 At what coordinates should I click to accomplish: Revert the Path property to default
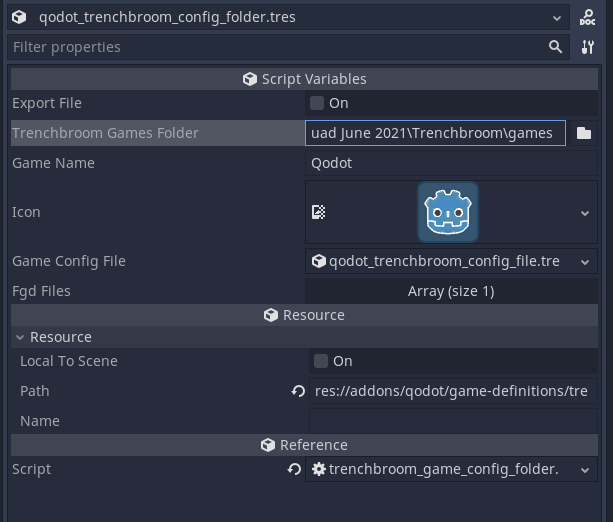point(297,391)
